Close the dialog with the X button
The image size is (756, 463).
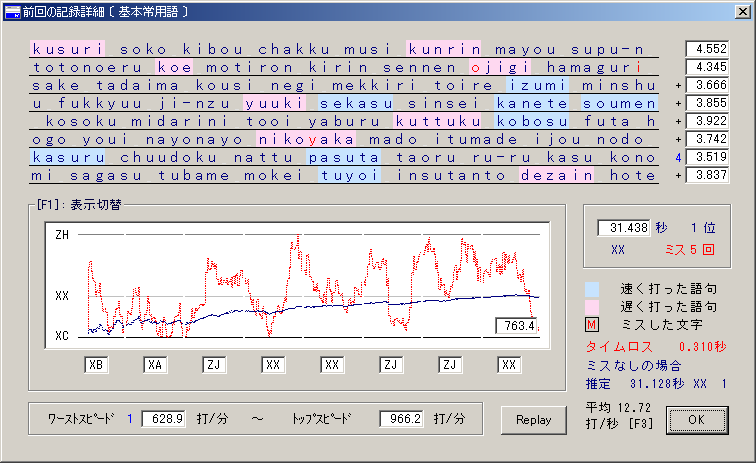point(742,12)
